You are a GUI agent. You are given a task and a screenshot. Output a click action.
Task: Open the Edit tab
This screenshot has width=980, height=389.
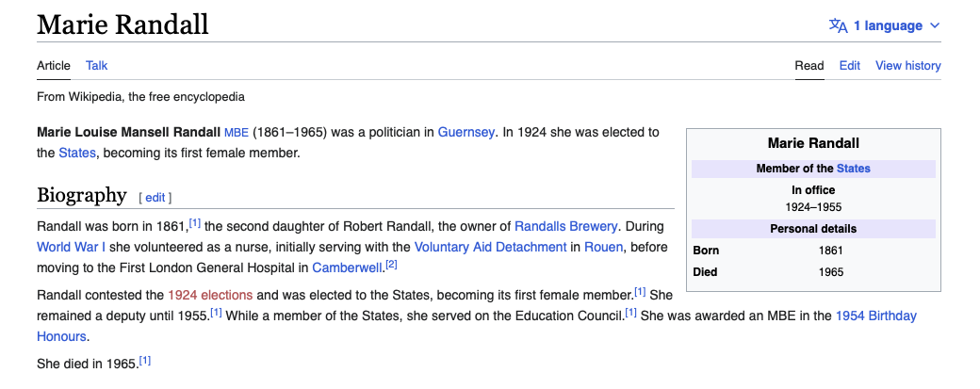(849, 66)
